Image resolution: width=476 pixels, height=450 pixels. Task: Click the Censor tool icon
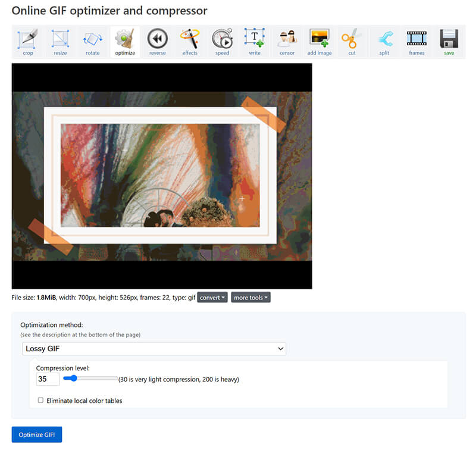click(x=287, y=40)
